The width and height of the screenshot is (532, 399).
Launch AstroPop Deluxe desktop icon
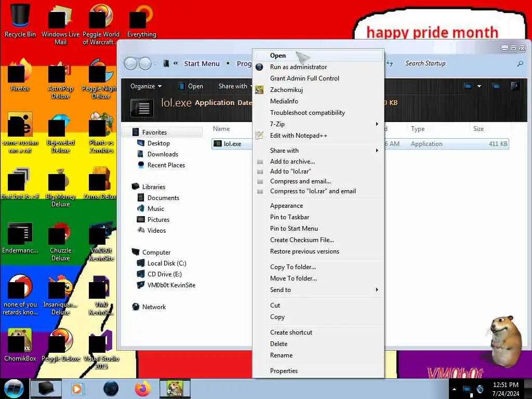click(x=60, y=79)
